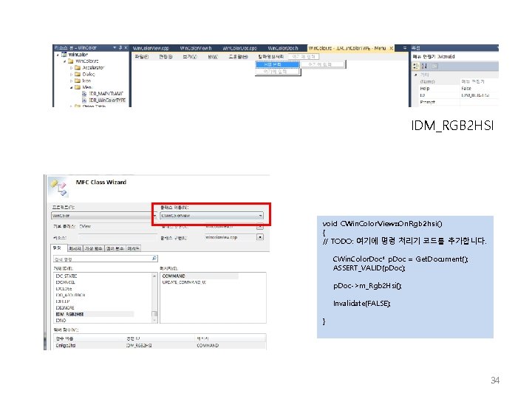Collapse the Menu folder in the resource tree
Image resolution: width=532 pixels, height=399 pixels.
tap(71, 87)
